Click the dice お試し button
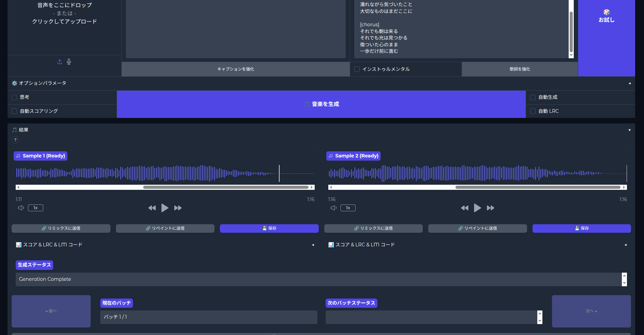 [x=606, y=38]
